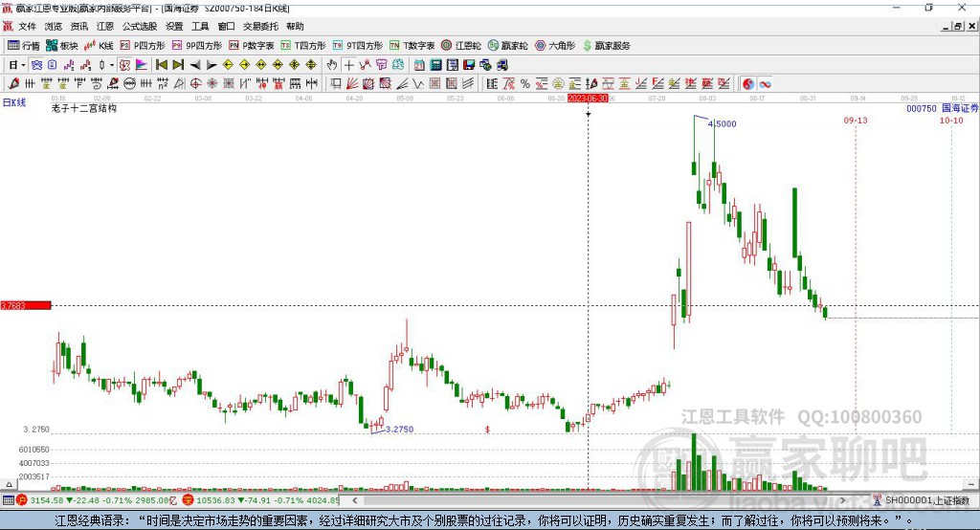Image resolution: width=980 pixels, height=530 pixels.
Task: Open the 窗口 menu
Action: pos(226,26)
